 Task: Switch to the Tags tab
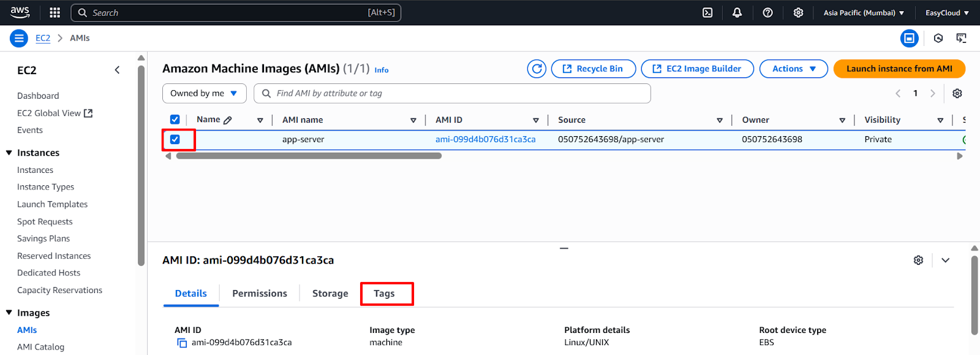click(x=384, y=293)
